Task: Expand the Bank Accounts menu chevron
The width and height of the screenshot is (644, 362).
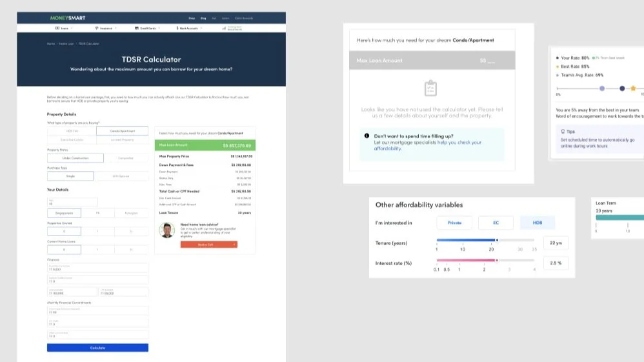Action: [x=201, y=28]
